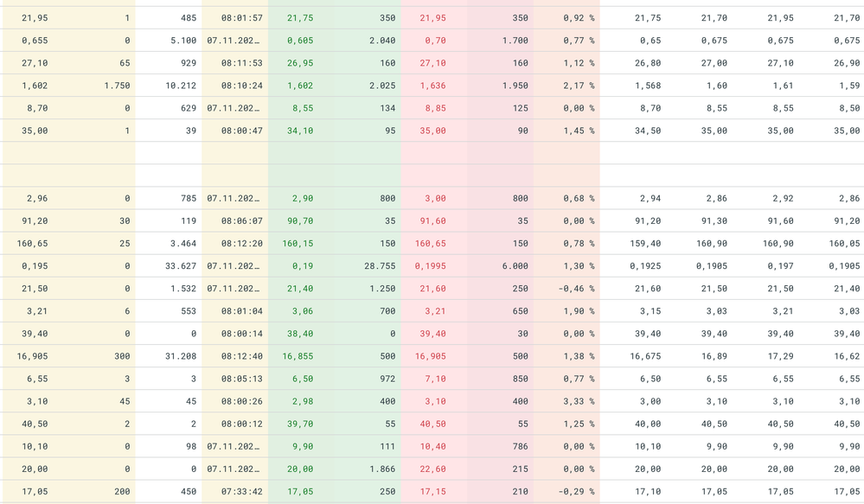Select the timestamp 08:12:40

(241, 356)
